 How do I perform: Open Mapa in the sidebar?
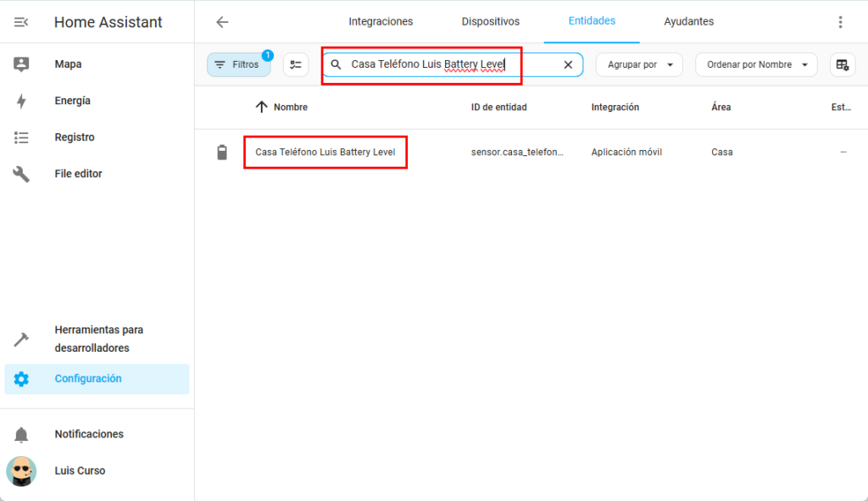68,64
